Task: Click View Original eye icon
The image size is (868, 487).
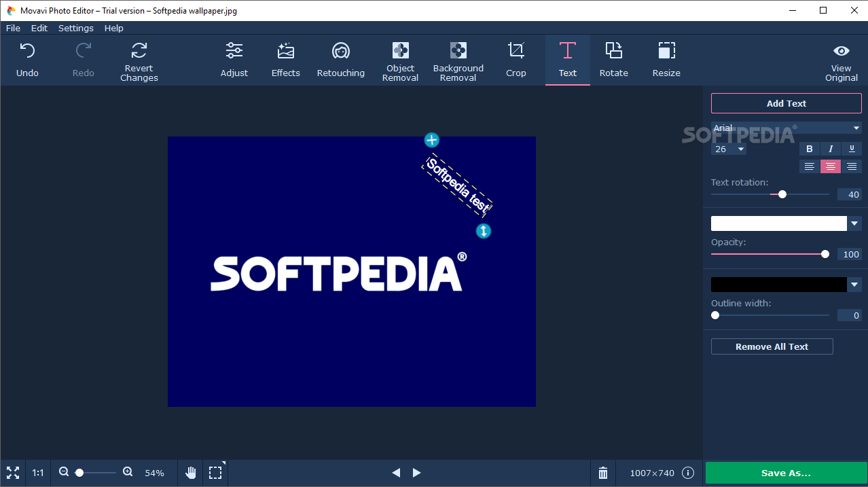Action: point(842,51)
